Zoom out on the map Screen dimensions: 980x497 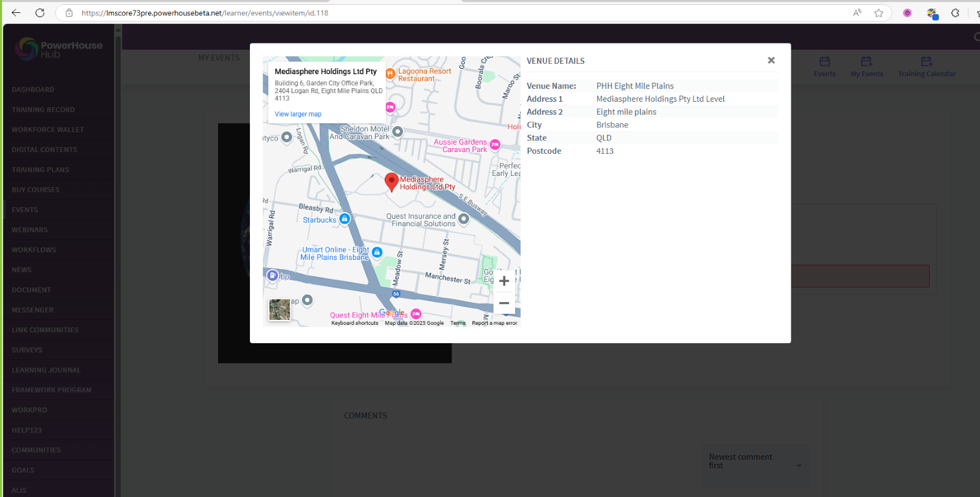(504, 303)
